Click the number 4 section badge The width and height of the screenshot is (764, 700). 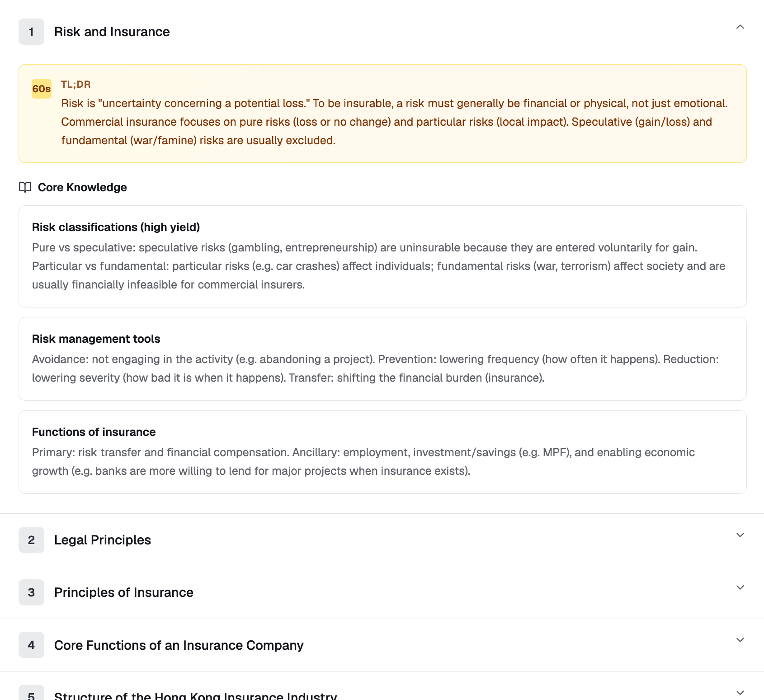pos(31,645)
